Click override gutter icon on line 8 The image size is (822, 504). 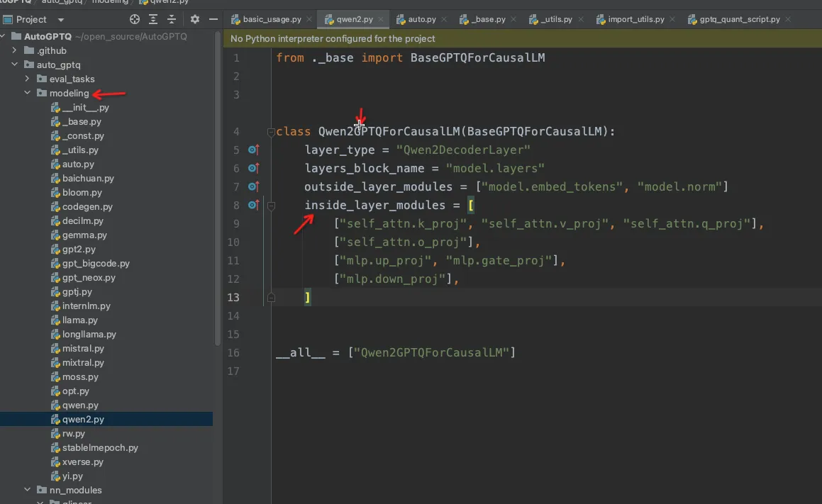point(253,205)
